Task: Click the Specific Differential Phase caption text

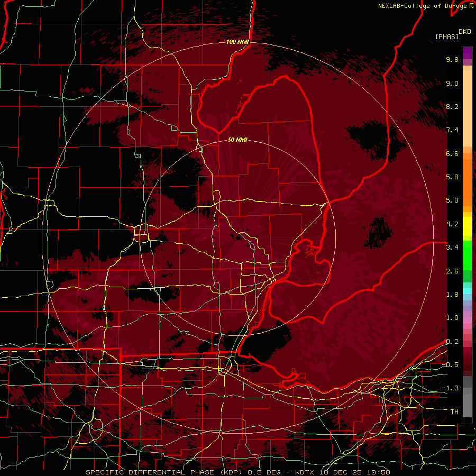Action: pyautogui.click(x=237, y=472)
